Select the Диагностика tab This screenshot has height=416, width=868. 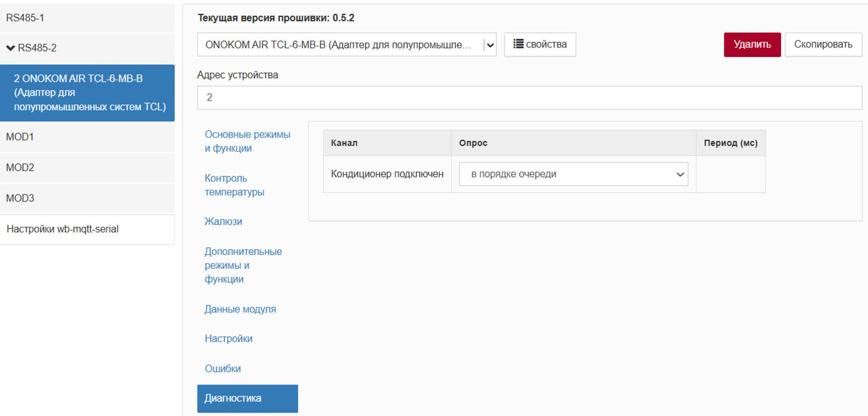pos(247,398)
